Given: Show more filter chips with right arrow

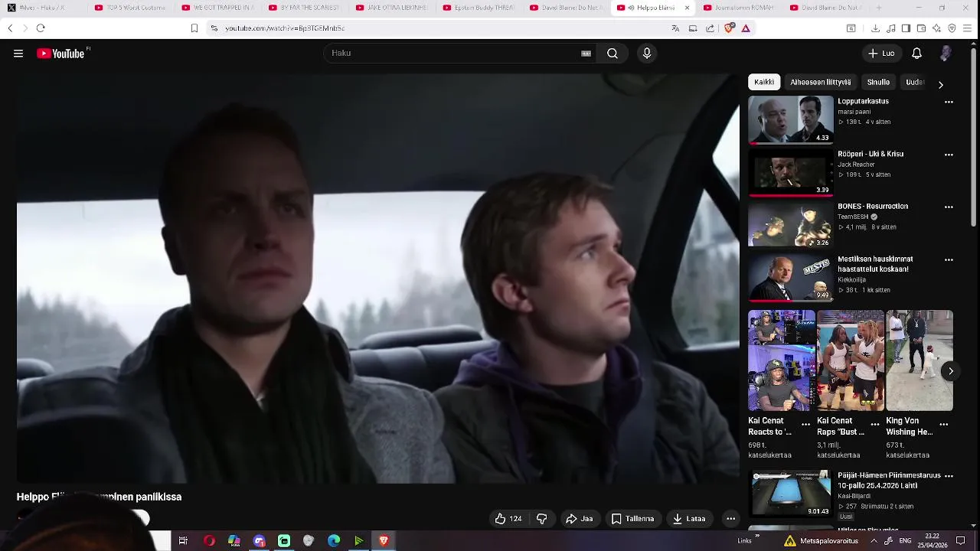Looking at the screenshot, I should [x=940, y=84].
